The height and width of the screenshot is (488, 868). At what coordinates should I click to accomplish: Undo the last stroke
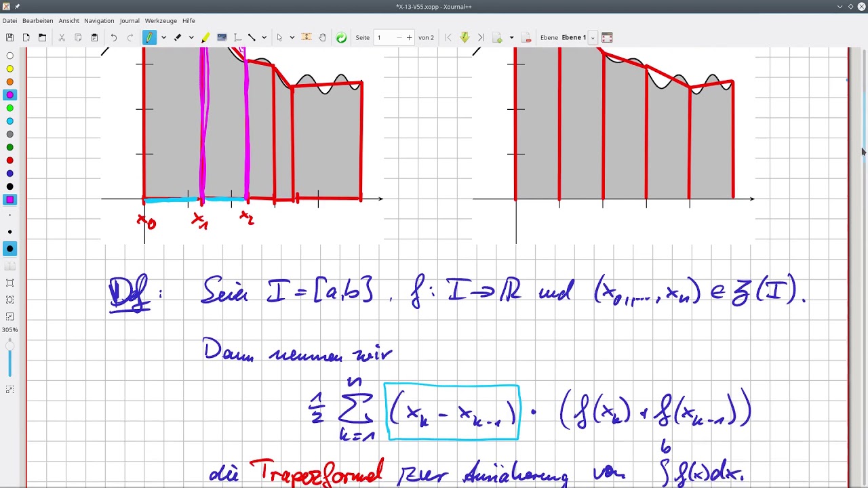(x=114, y=38)
